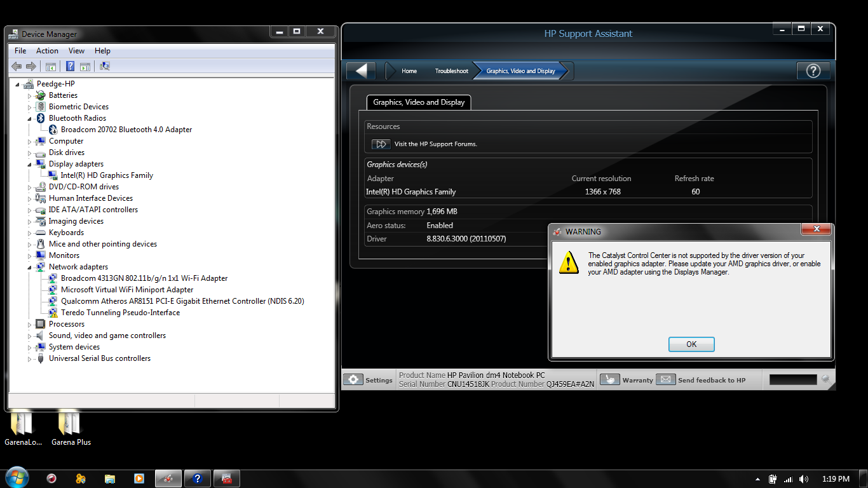Expand the Sound, video and game controllers node
868x488 pixels.
pos(31,335)
